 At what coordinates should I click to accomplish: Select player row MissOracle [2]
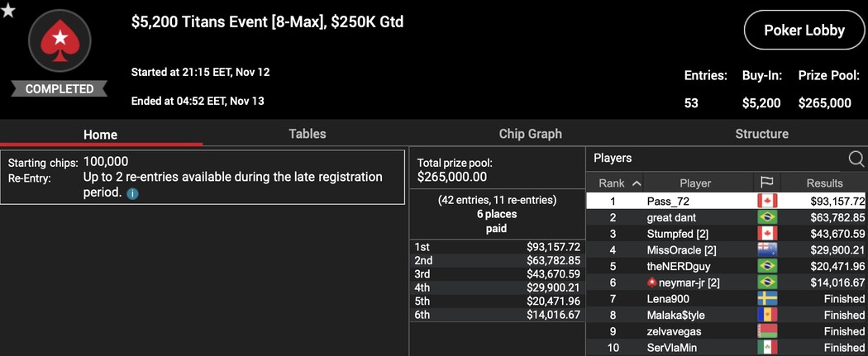click(727, 250)
